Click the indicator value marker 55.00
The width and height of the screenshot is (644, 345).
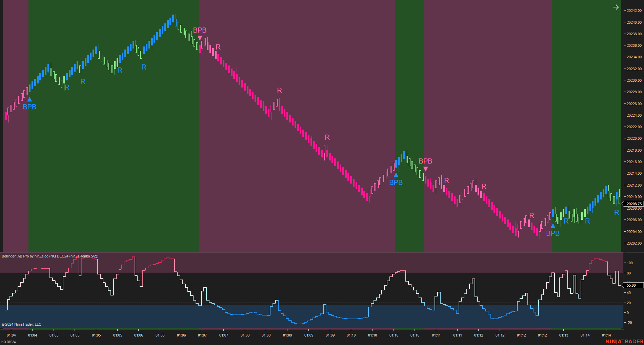(633, 285)
